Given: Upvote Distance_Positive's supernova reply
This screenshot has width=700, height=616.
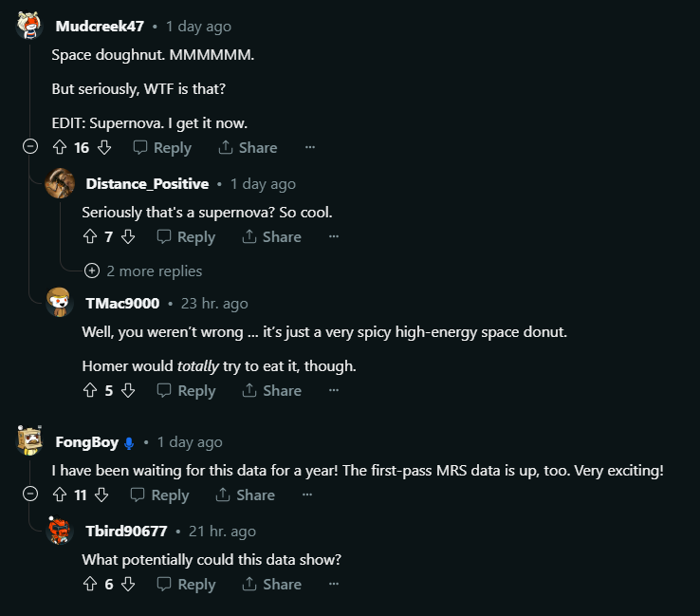Looking at the screenshot, I should tap(90, 236).
